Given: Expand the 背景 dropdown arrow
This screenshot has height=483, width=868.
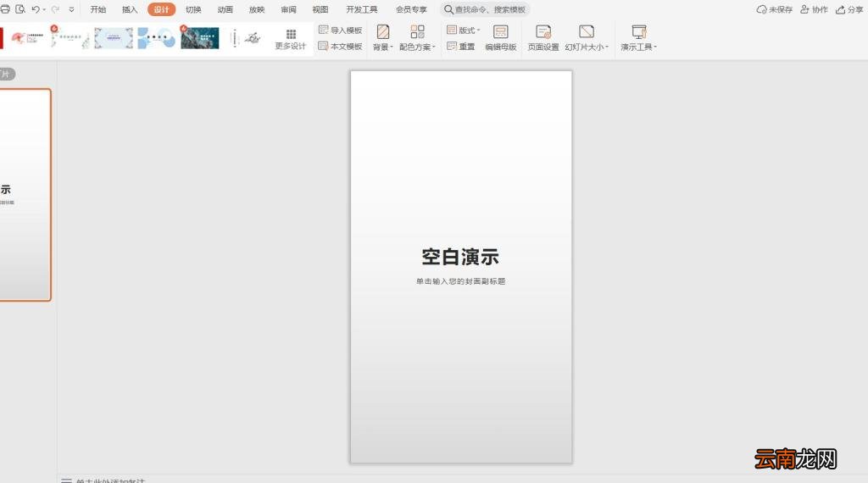Looking at the screenshot, I should click(392, 47).
